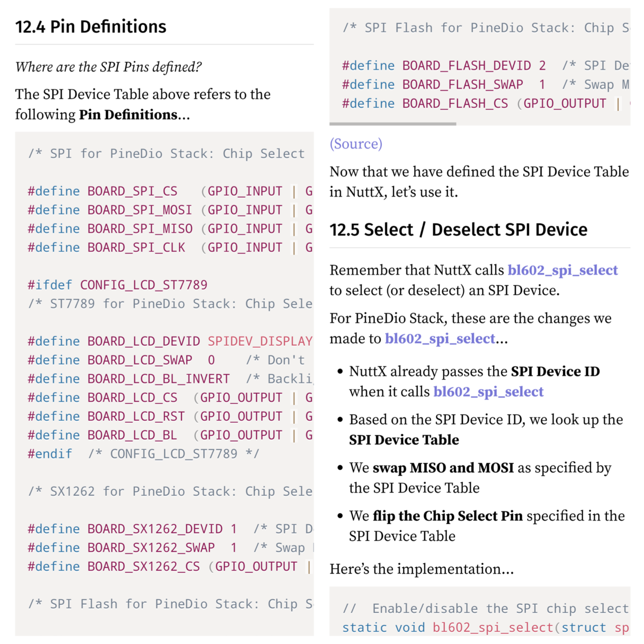Click the BOARD_SX1262_DEVID define line
This screenshot has width=644, height=644.
coord(132,529)
